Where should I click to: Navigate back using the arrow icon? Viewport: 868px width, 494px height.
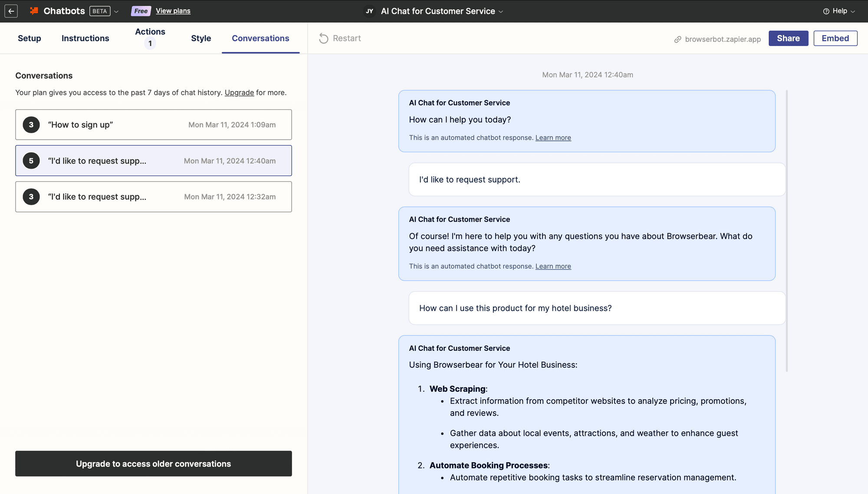point(11,11)
